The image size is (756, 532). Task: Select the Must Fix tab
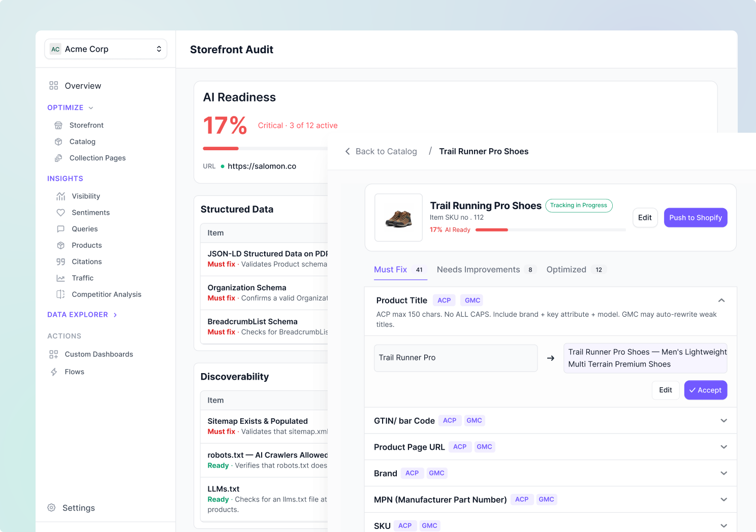pos(400,270)
